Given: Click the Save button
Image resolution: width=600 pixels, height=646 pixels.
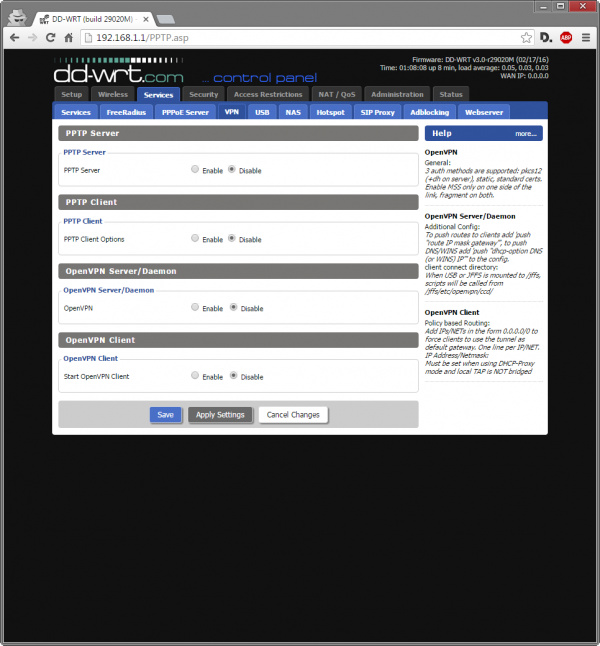Looking at the screenshot, I should [165, 414].
